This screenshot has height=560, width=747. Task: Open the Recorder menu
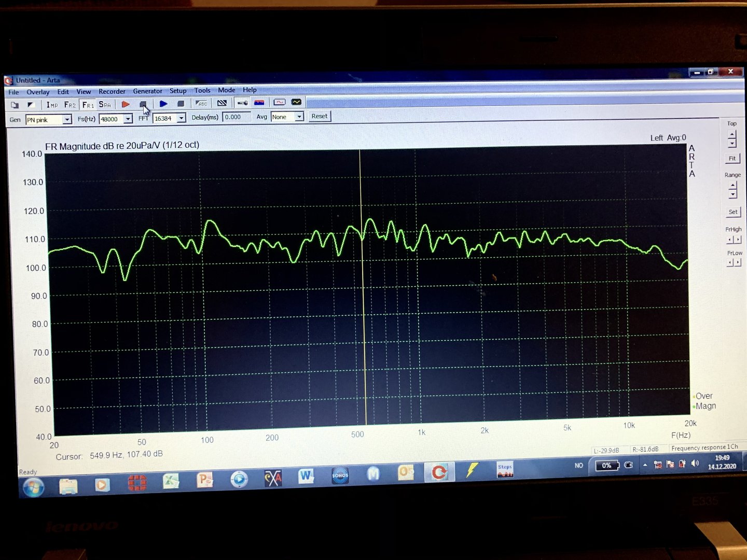pos(112,91)
